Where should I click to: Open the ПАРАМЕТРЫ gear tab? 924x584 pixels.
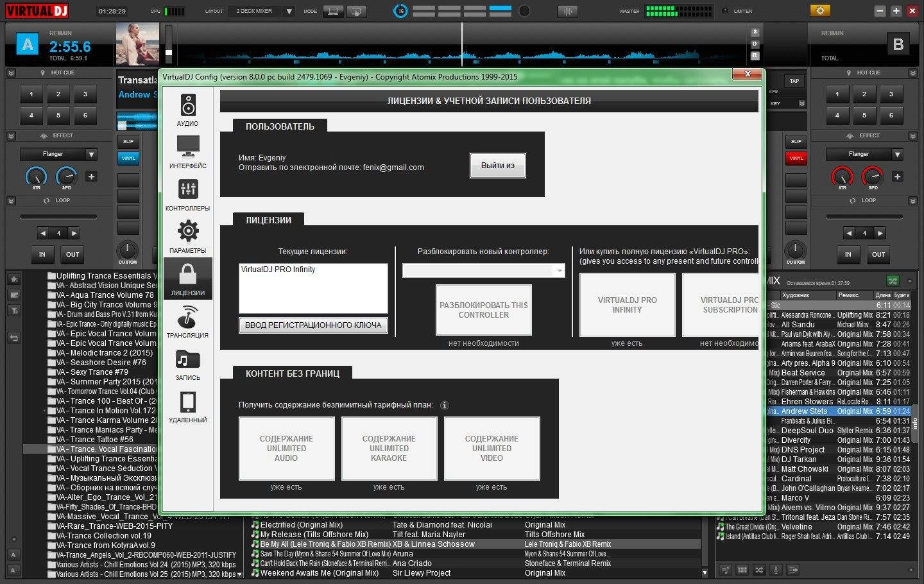(187, 237)
